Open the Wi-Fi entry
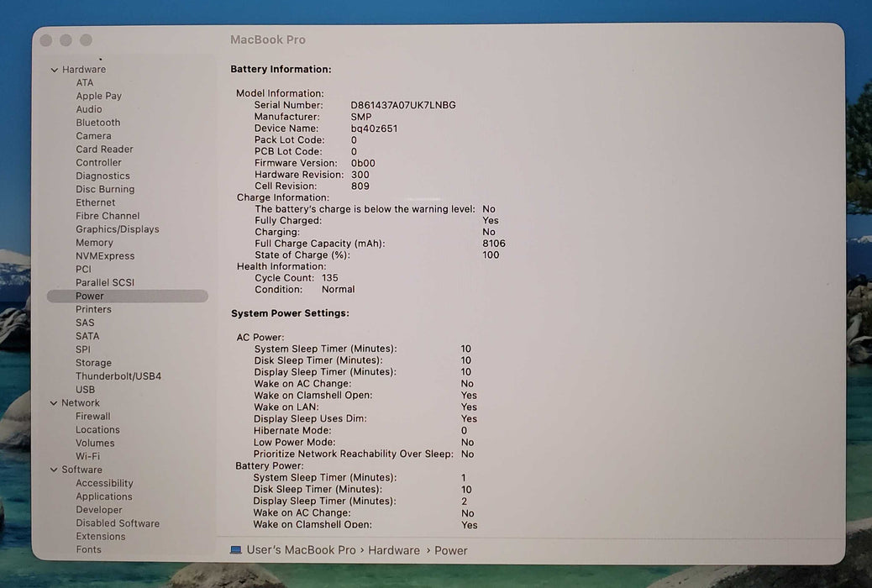The width and height of the screenshot is (872, 588). [88, 456]
